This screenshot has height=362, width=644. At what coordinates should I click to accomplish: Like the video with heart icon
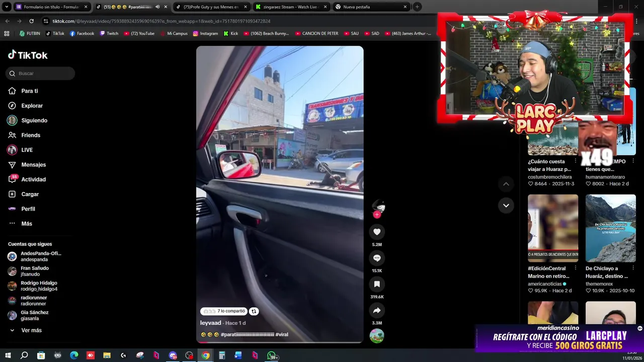click(377, 232)
